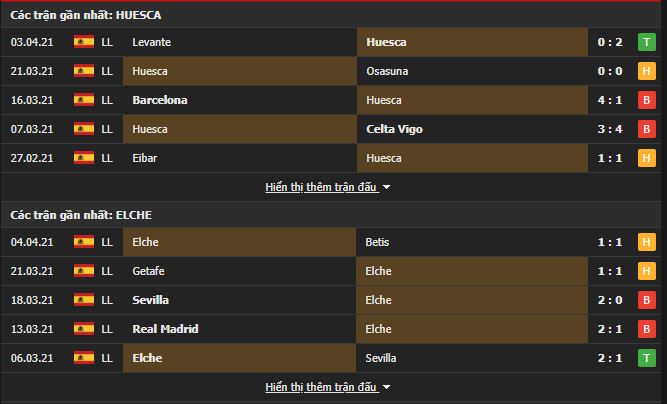Screen dimensions: 667x404
Task: Open 'Hiển thị thêm trận đấu' link under Huesca
Action: (322, 187)
